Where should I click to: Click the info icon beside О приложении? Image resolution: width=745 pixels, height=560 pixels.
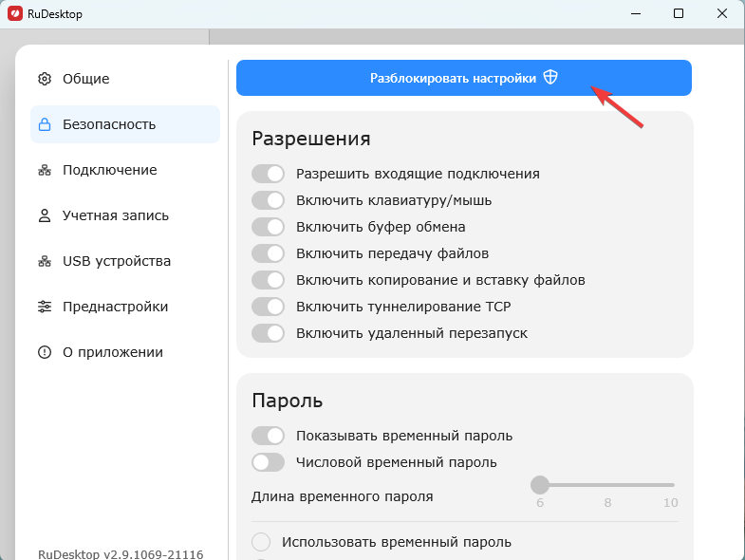pyautogui.click(x=45, y=352)
